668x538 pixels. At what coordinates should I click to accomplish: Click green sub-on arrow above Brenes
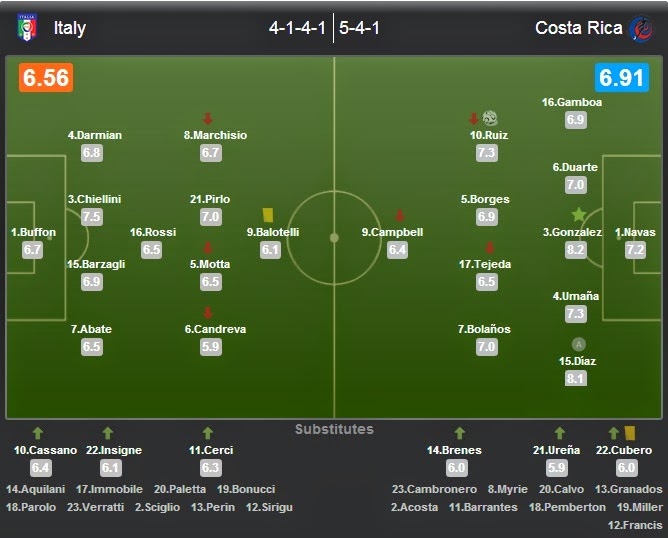pyautogui.click(x=460, y=433)
